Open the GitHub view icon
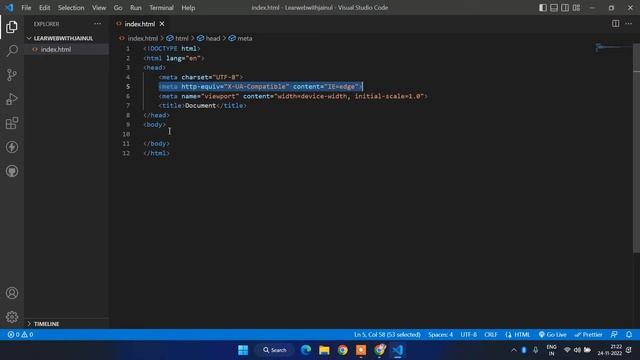The width and height of the screenshot is (640, 360). point(12,171)
